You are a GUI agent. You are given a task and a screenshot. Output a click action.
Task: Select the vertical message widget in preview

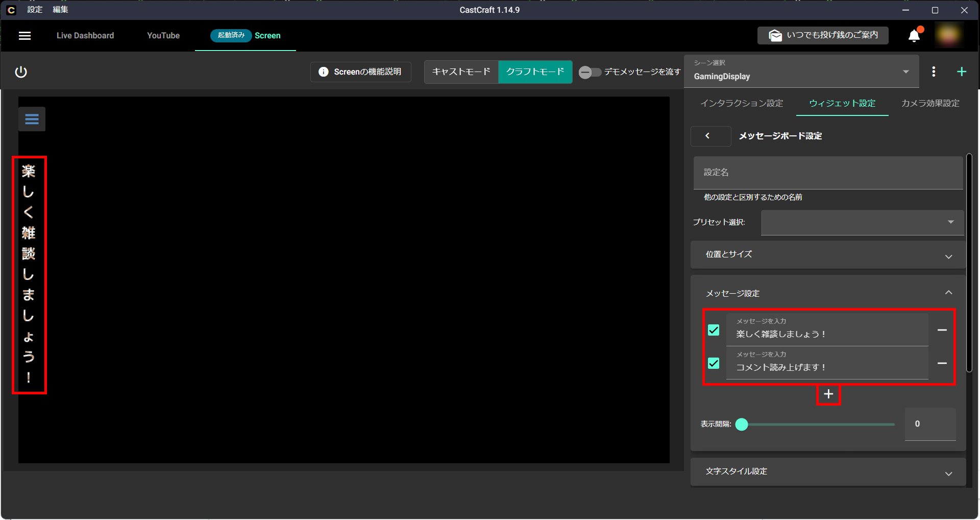pos(29,275)
